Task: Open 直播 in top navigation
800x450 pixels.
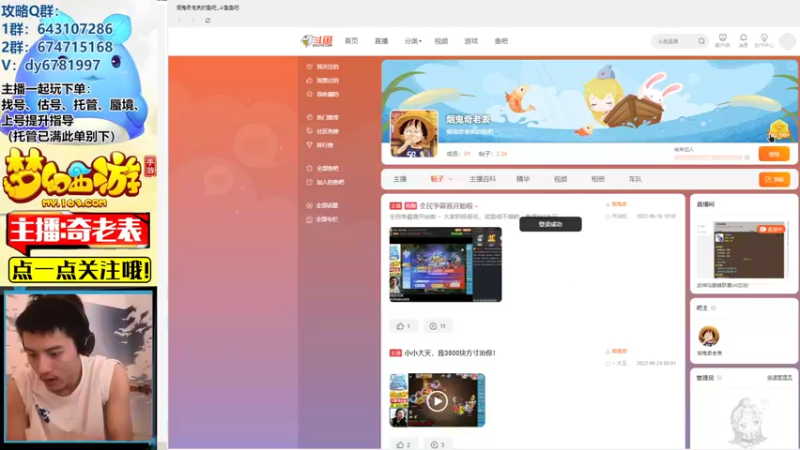Action: pyautogui.click(x=381, y=41)
